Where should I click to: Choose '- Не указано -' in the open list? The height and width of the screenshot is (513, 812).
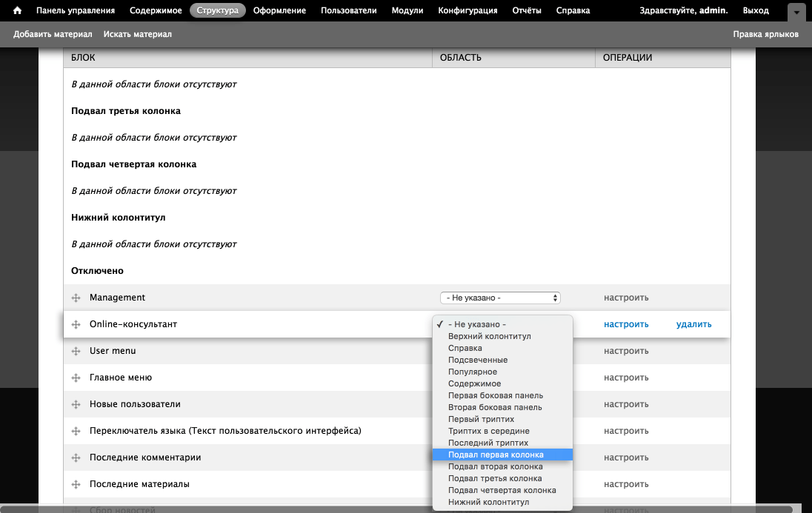tap(503, 324)
